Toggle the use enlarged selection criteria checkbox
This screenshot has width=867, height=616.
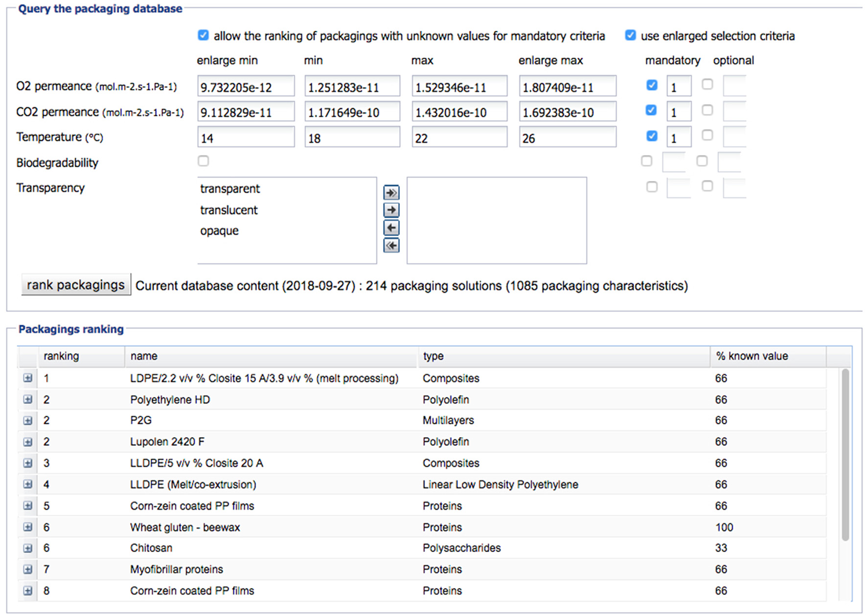click(630, 36)
